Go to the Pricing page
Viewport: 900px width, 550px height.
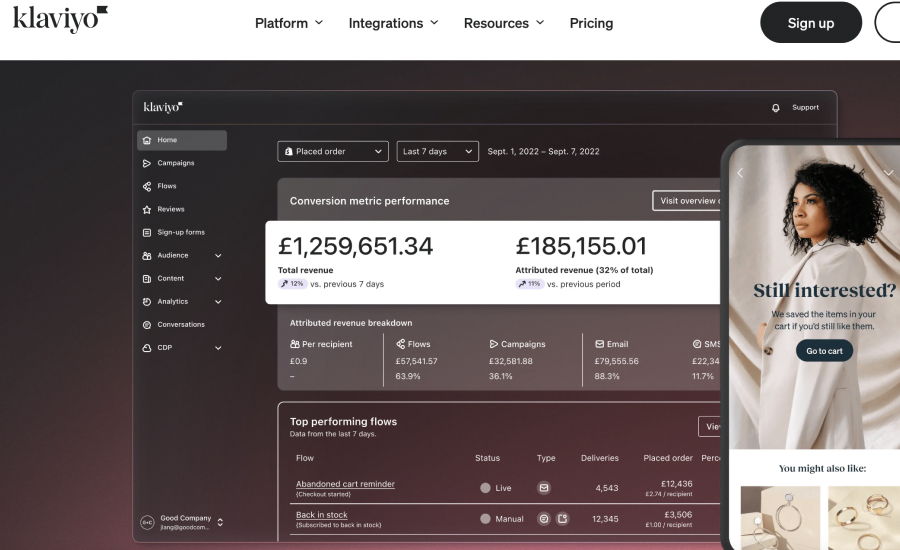click(x=591, y=23)
